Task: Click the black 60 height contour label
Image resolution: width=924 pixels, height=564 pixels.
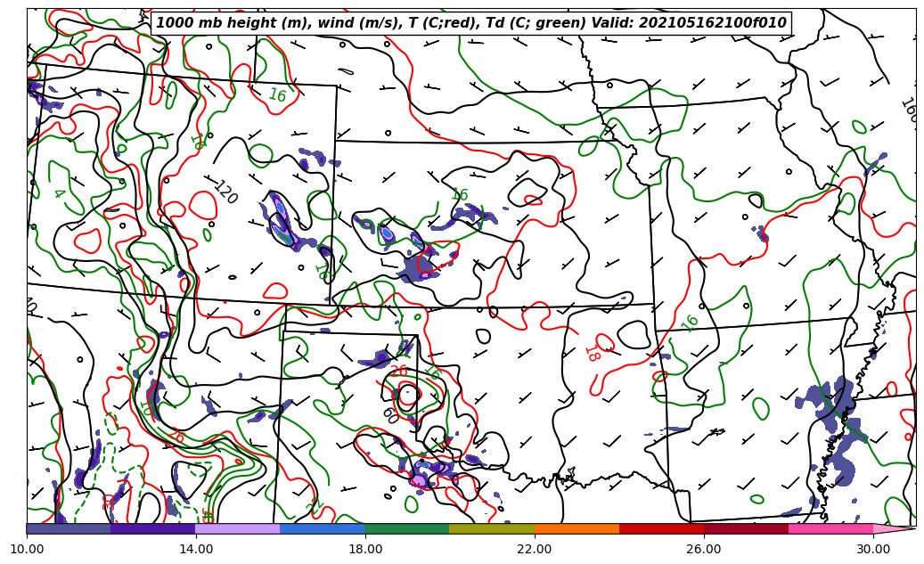Action: [389, 415]
